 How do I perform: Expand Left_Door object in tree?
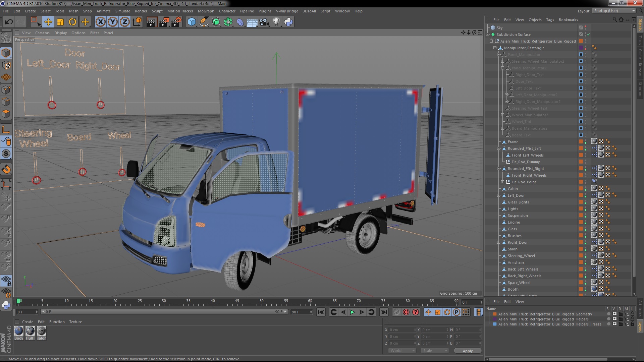(499, 195)
